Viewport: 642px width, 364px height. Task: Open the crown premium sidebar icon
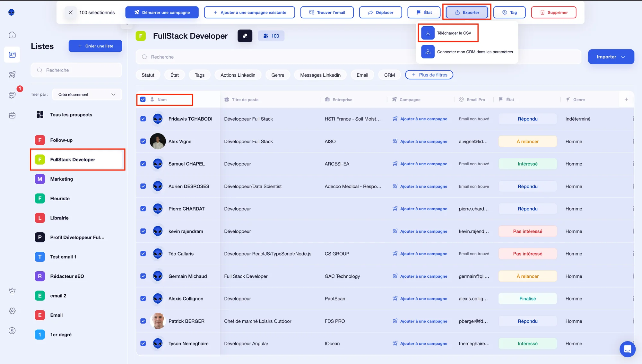pyautogui.click(x=12, y=291)
